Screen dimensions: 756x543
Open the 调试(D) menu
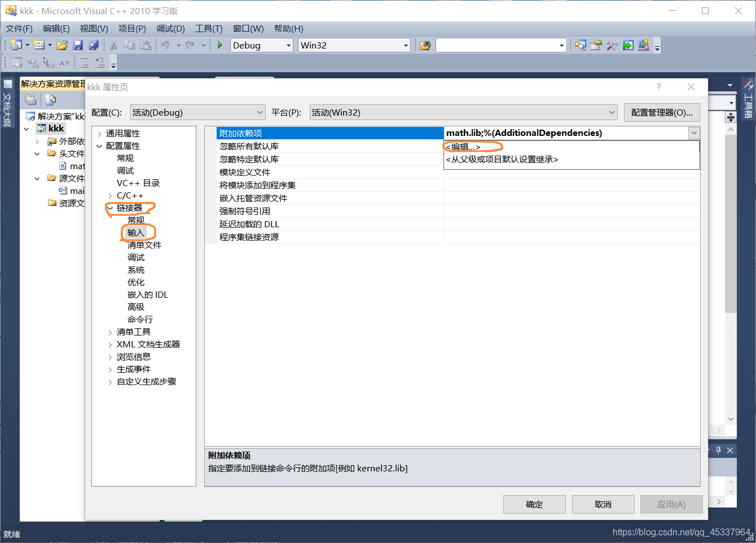[170, 29]
